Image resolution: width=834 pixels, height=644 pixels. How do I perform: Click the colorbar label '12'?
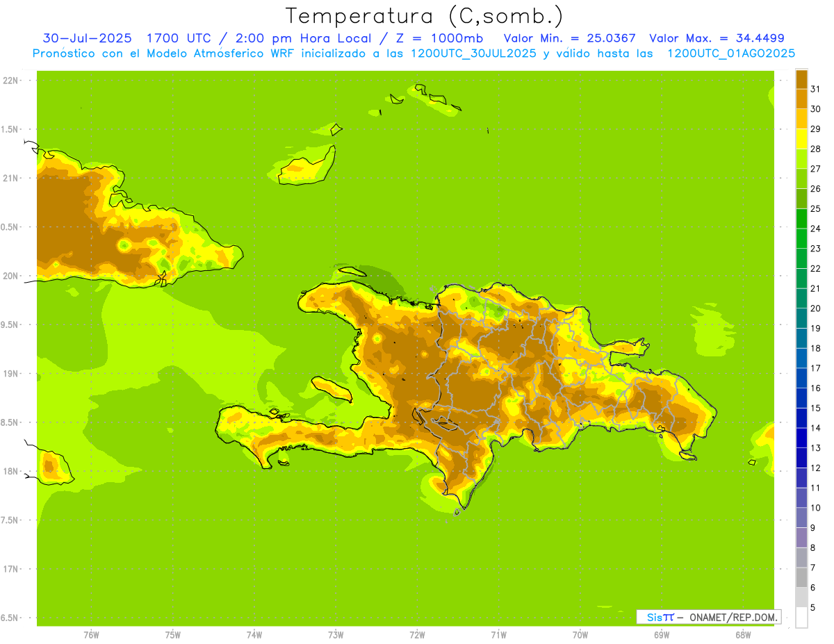coord(815,468)
